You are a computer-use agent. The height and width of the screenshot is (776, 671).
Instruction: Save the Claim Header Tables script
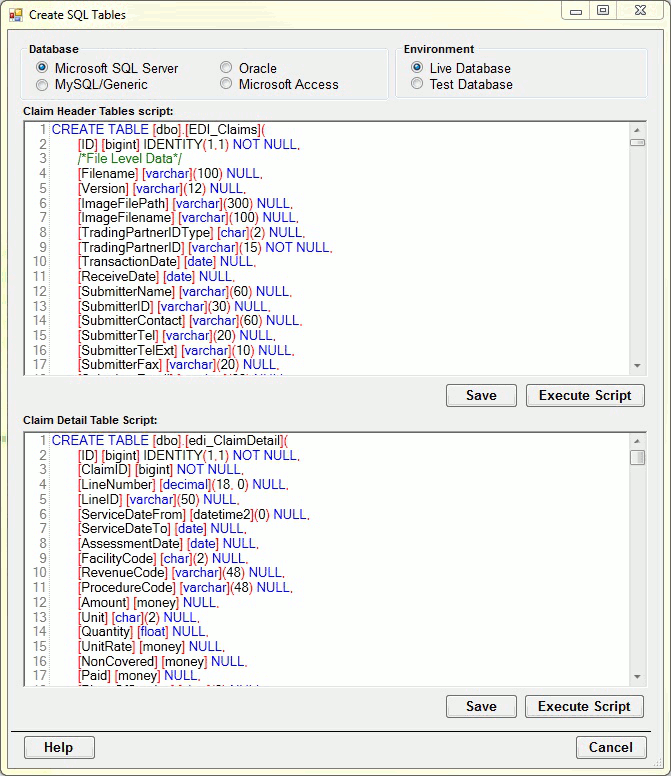(x=481, y=395)
